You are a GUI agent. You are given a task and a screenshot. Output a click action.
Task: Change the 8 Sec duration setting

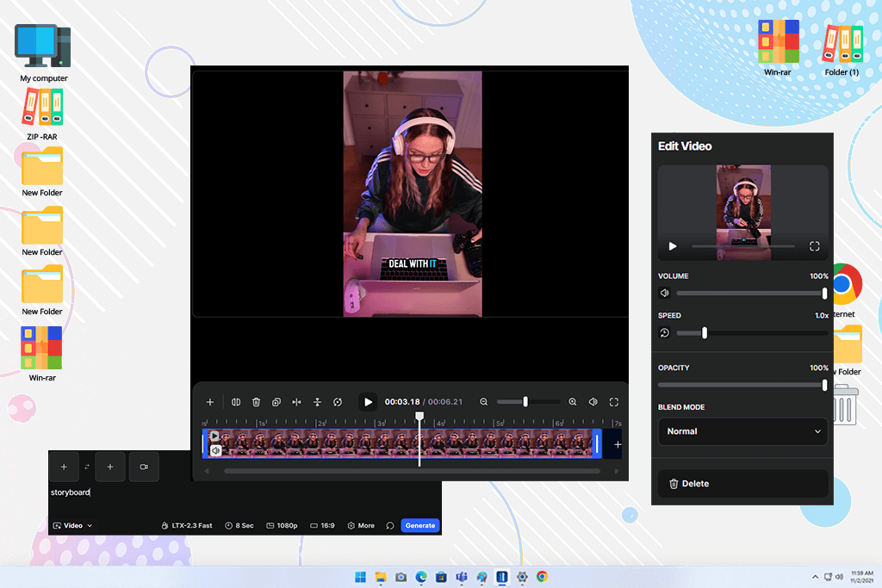click(x=239, y=526)
